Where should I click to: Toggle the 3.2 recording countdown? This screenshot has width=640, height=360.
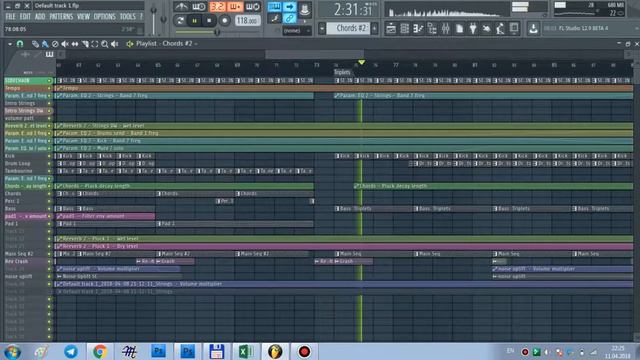pos(217,7)
